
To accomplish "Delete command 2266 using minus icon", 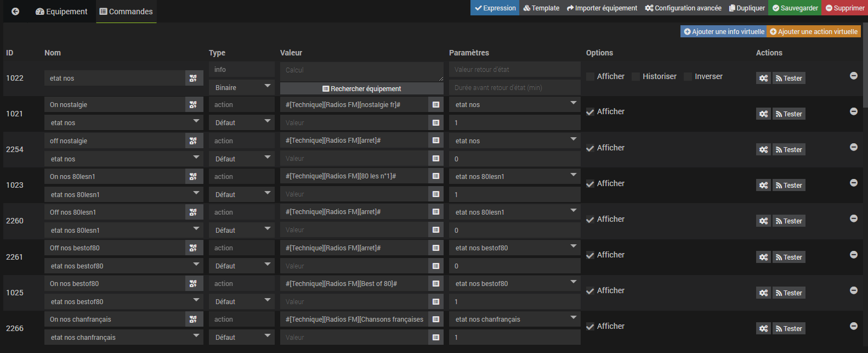I will tap(853, 326).
